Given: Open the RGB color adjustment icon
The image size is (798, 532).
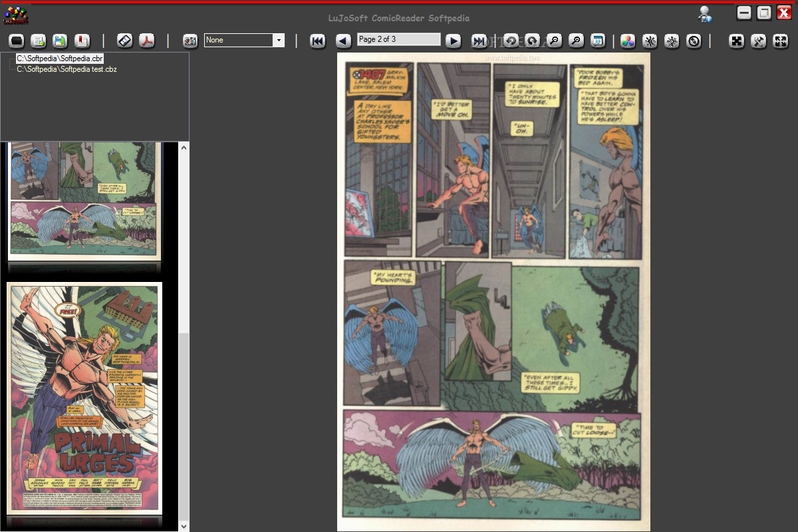Looking at the screenshot, I should click(x=628, y=41).
